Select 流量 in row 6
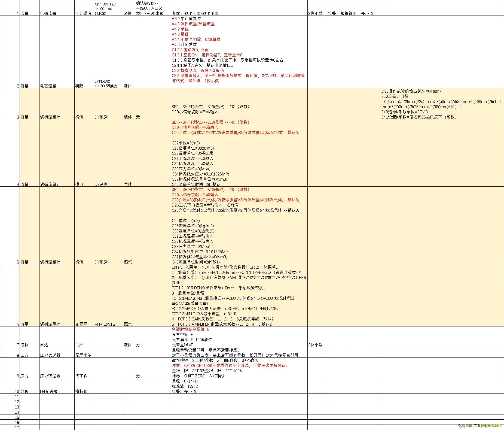504x430 pixels. (29, 295)
